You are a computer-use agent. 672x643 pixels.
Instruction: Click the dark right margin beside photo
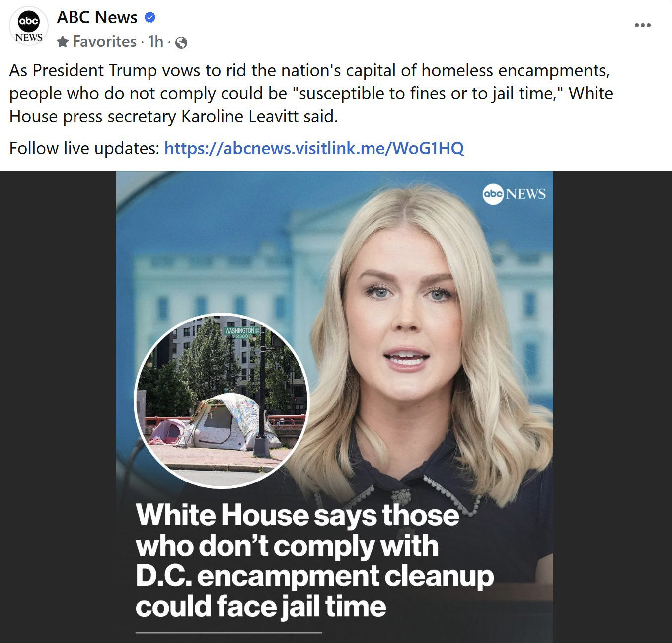click(x=612, y=407)
